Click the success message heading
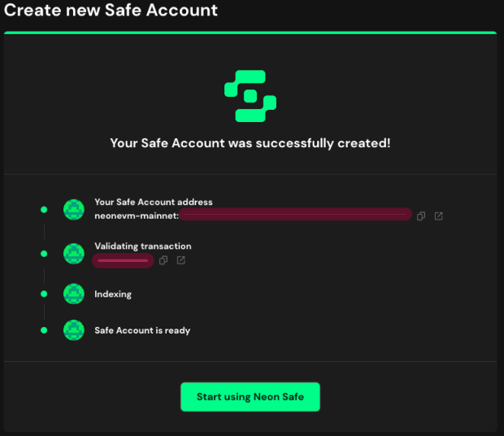The height and width of the screenshot is (436, 504). click(x=250, y=143)
